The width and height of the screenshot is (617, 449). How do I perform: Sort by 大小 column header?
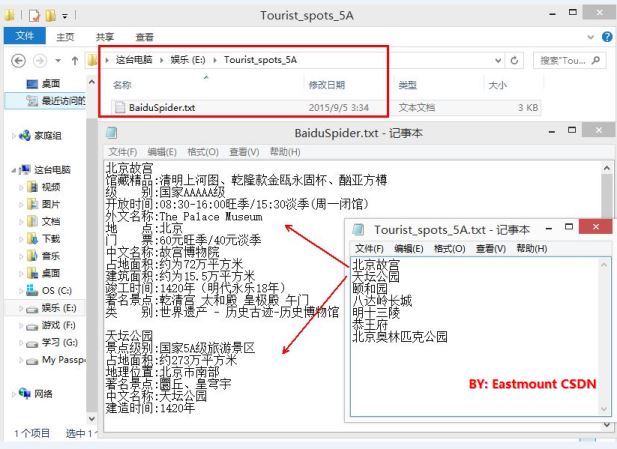(x=497, y=85)
